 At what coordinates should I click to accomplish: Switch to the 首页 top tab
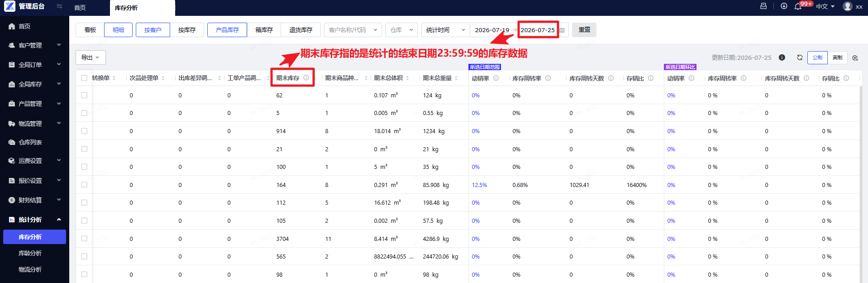coord(80,8)
